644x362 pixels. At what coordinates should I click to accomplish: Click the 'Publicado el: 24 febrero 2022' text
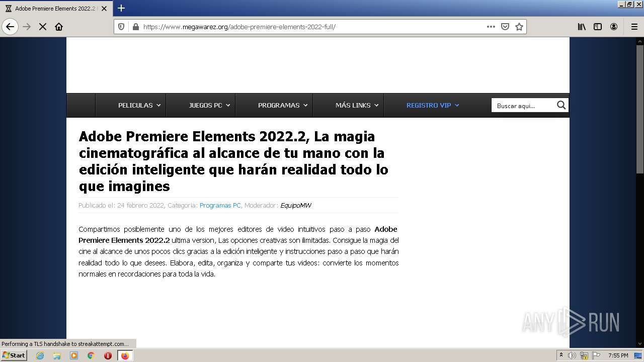click(121, 205)
